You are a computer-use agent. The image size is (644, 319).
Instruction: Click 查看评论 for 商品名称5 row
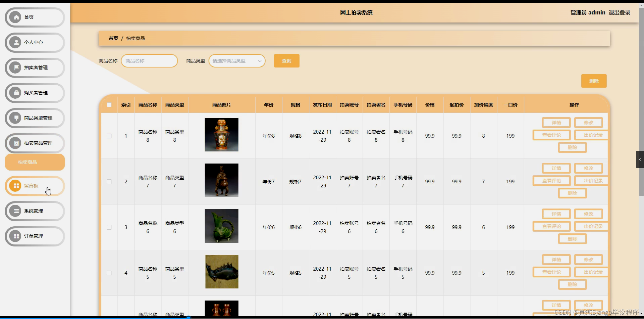[x=551, y=272]
